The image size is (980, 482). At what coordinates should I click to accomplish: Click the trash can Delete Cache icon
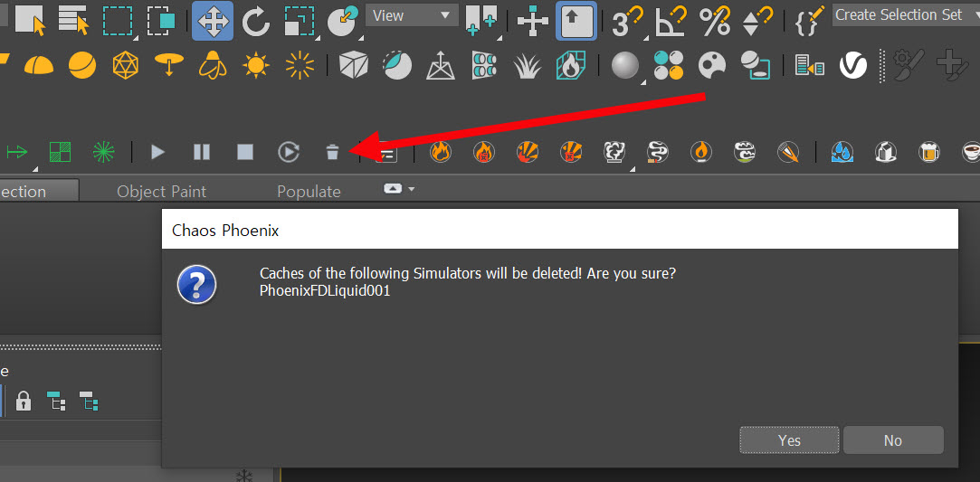tap(332, 152)
